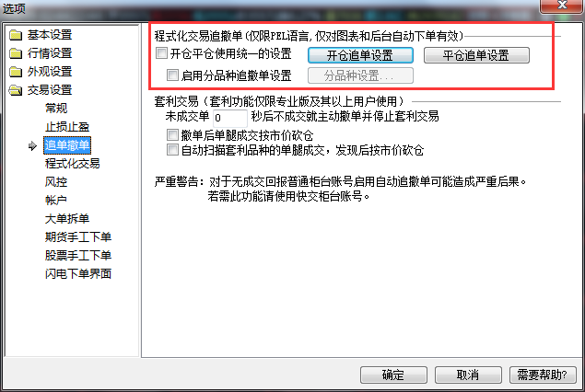
Task: Open 程式化交易 settings page
Action: coord(73,164)
